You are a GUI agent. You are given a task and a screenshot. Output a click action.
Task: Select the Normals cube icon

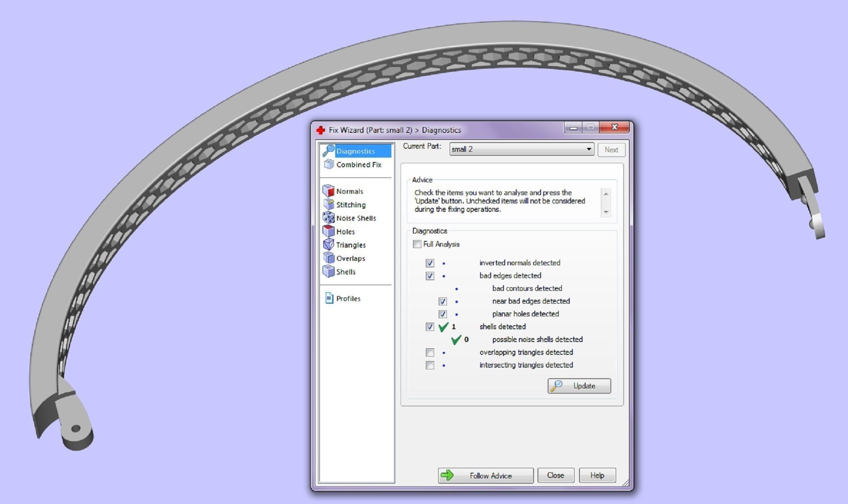[329, 191]
